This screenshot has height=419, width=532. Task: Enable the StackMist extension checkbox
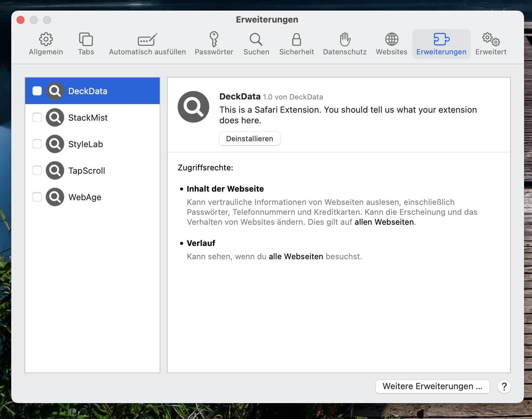tap(37, 117)
